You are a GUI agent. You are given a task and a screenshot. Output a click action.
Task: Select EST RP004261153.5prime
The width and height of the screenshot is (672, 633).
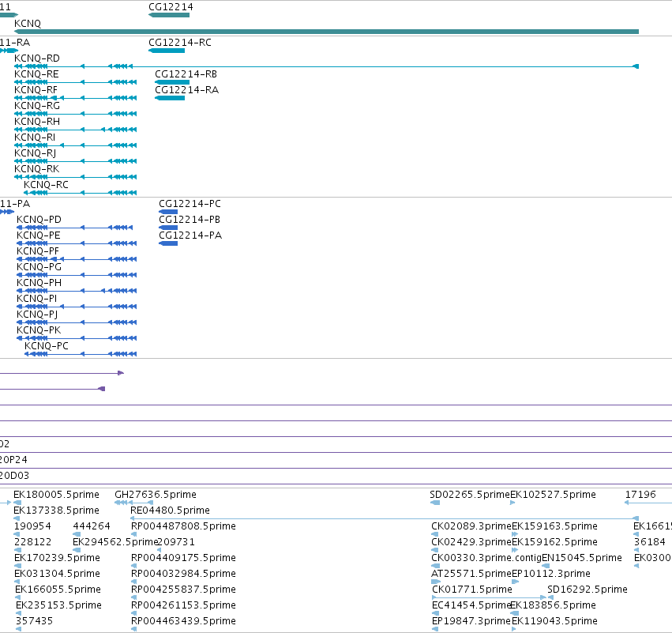(x=183, y=606)
